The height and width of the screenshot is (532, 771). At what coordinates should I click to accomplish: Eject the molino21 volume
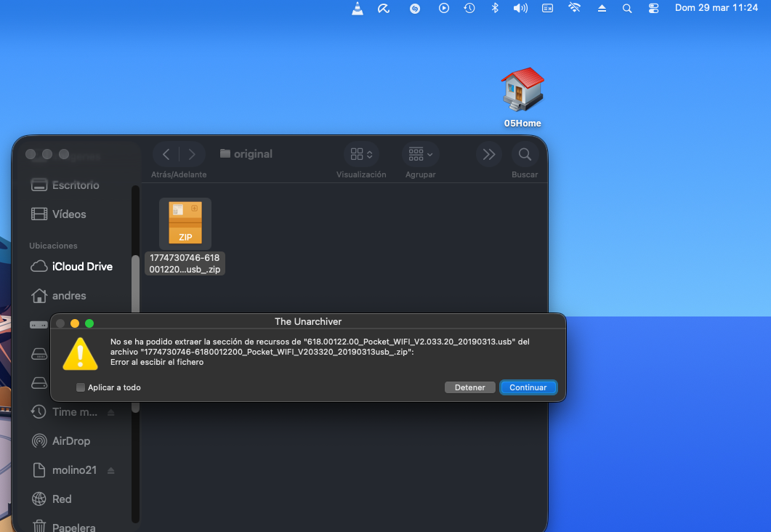pos(110,470)
